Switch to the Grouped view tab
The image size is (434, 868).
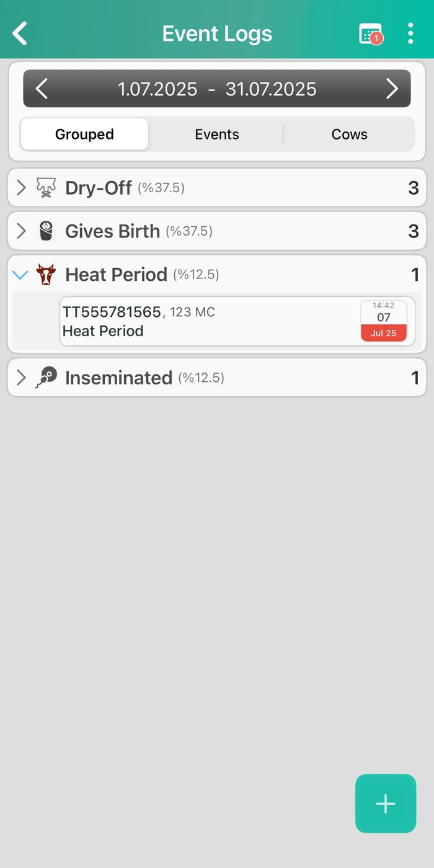coord(84,134)
